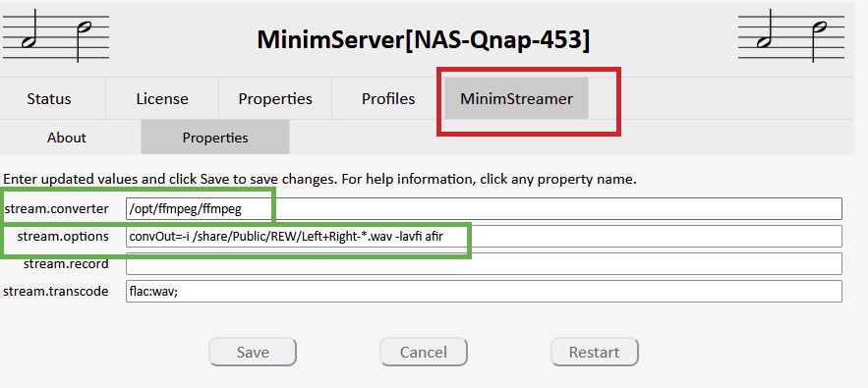
Task: Select the MinimStreamer tab
Action: tap(516, 98)
